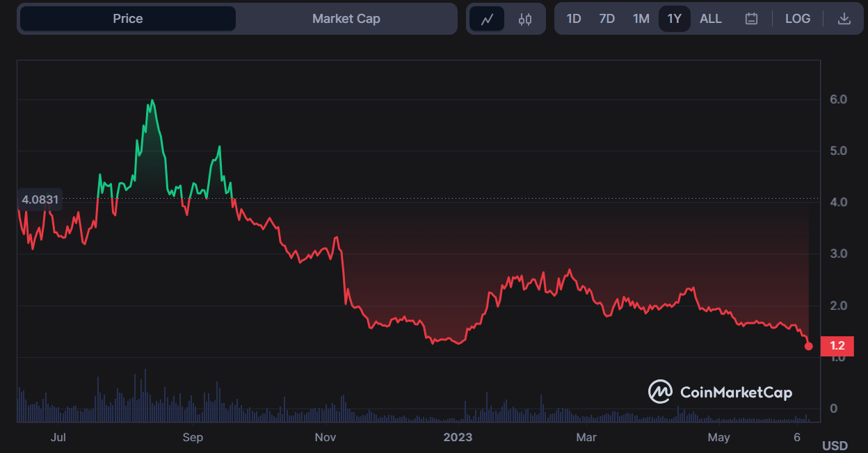
Task: Click the Nov label on the time axis
Action: pyautogui.click(x=325, y=437)
